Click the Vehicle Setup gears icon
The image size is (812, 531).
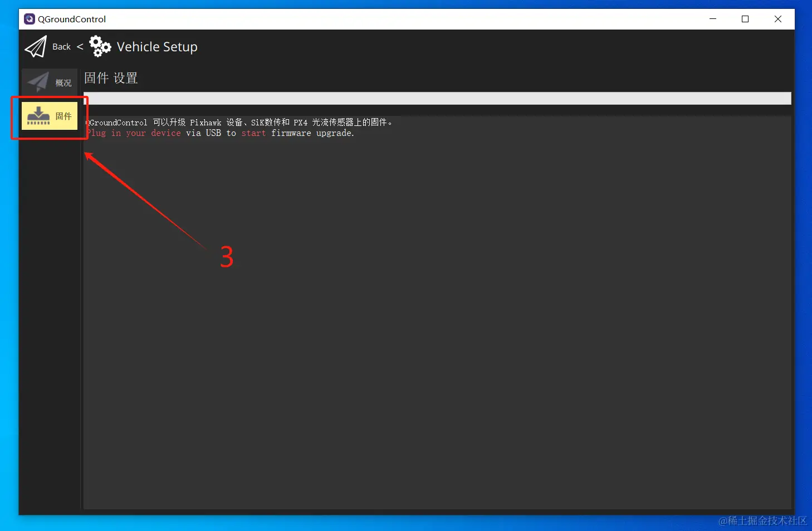tap(100, 46)
